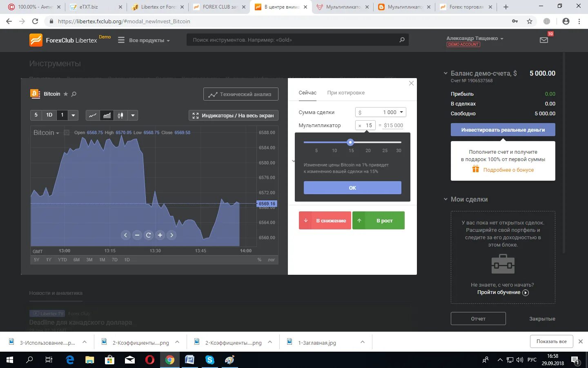The image size is (588, 368).
Task: Open the Александр Тищенко account dropdown
Action: click(x=475, y=38)
